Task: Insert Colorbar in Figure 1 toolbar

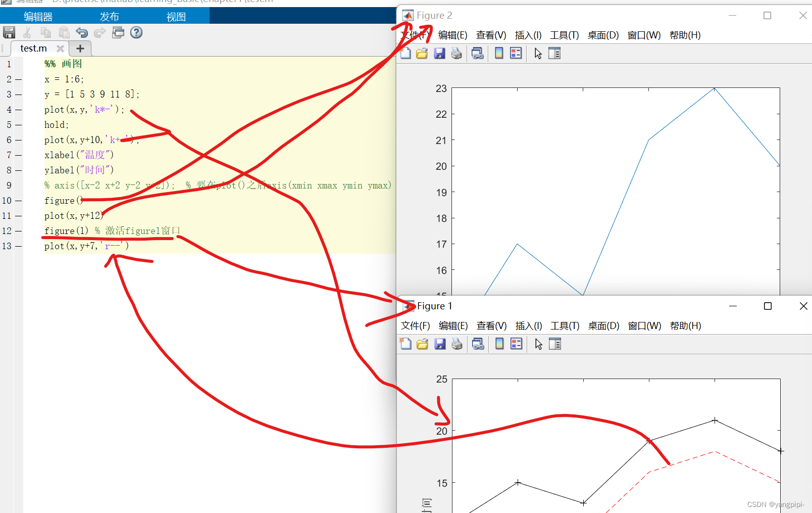Action: (499, 344)
